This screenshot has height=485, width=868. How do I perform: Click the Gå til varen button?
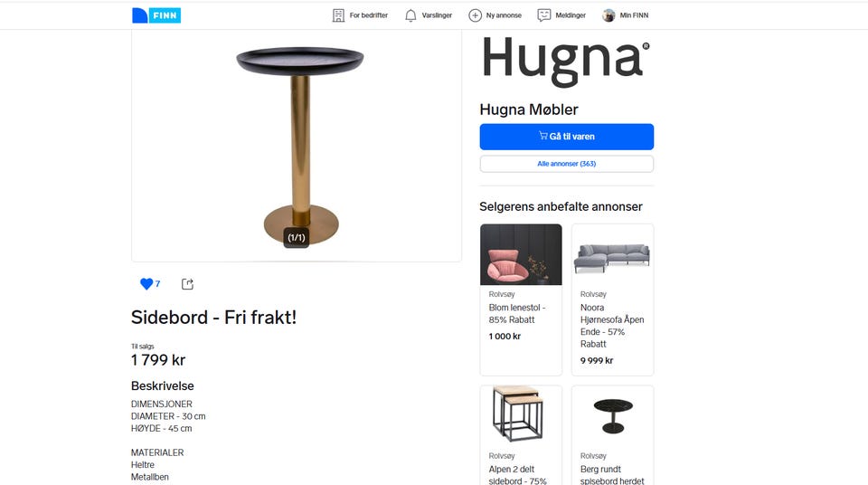566,137
